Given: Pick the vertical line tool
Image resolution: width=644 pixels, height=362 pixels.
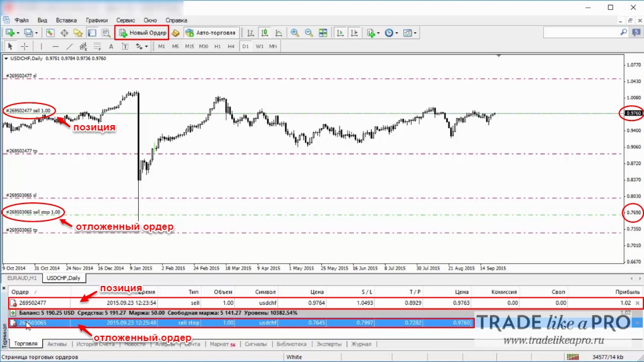Looking at the screenshot, I should (41, 46).
